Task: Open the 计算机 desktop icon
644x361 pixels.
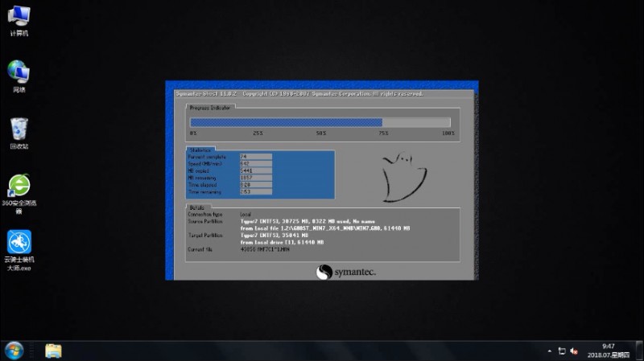Action: click(19, 21)
